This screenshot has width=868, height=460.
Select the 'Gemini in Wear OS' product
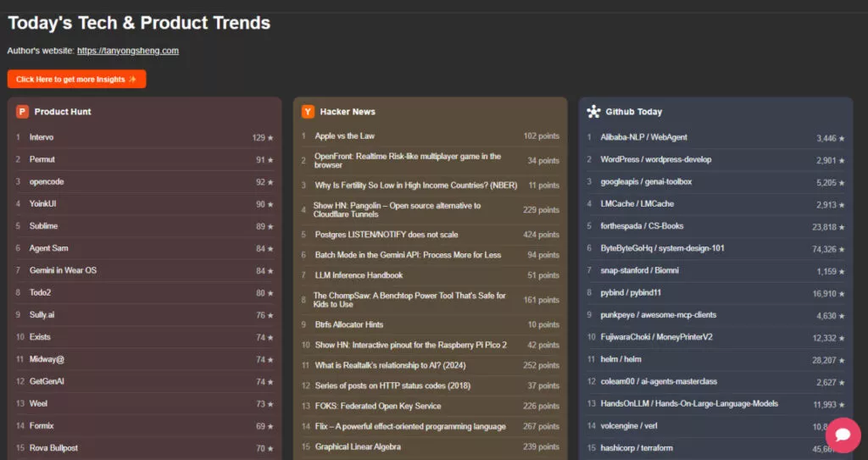(x=63, y=270)
